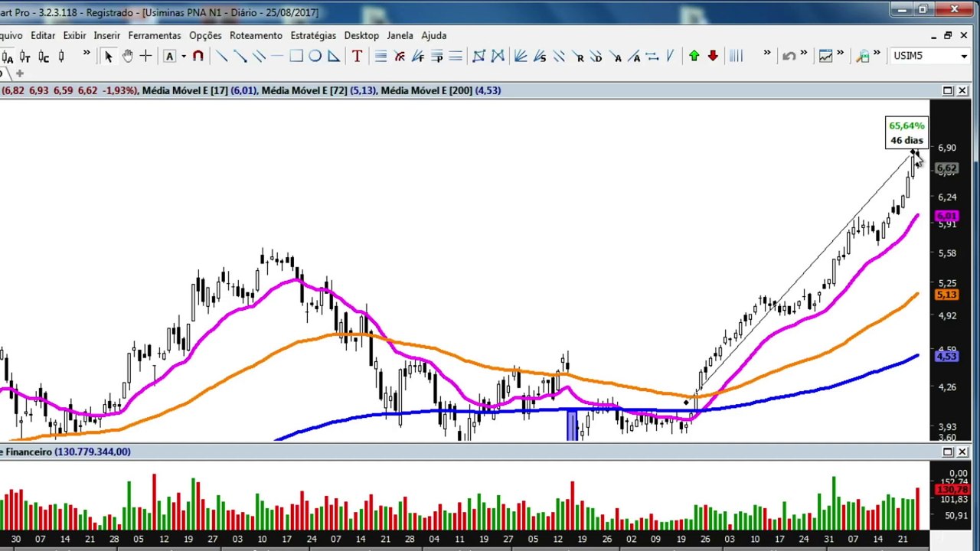980x551 pixels.
Task: Select the red T text tool
Action: [x=357, y=56]
